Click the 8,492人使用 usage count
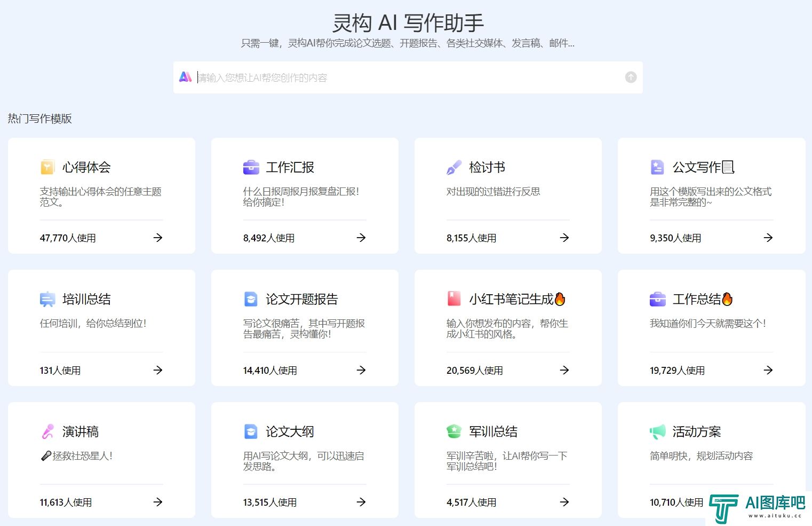Image resolution: width=812 pixels, height=526 pixels. coord(269,238)
